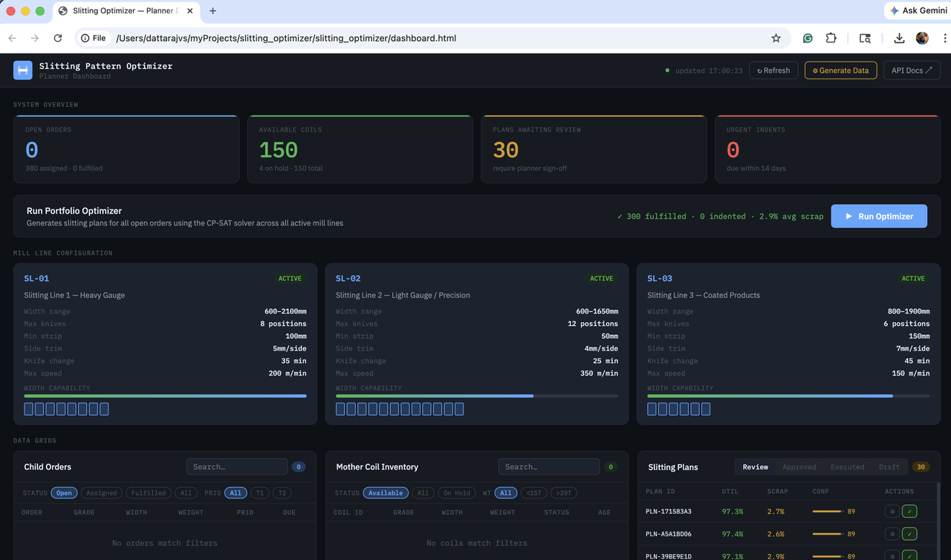Screen dimensions: 951x560
Task: Set Child Orders status filter to All
Action: [x=186, y=493]
